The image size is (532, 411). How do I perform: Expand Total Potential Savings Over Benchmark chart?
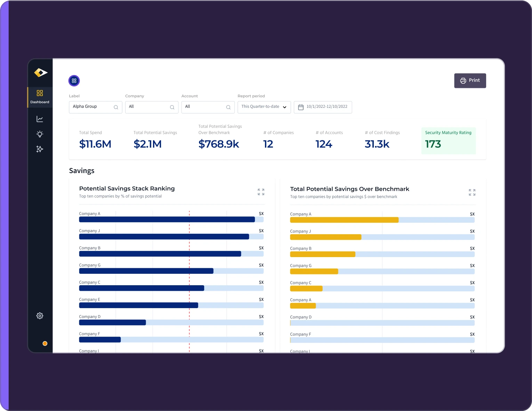(x=472, y=192)
